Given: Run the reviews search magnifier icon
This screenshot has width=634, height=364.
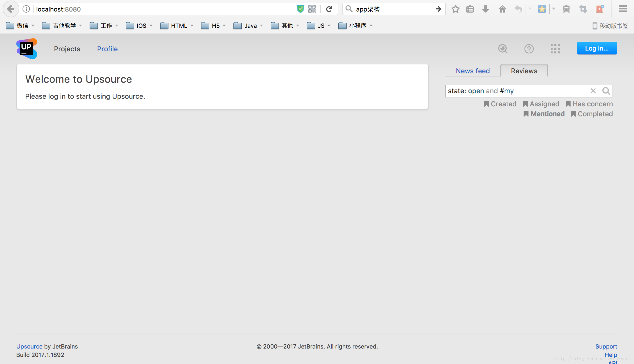Looking at the screenshot, I should pos(606,91).
